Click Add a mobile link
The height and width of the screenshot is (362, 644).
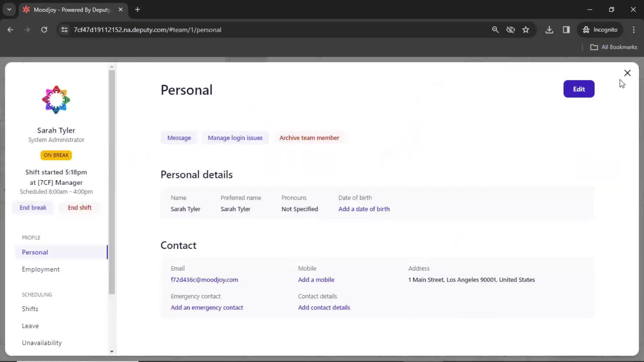[316, 280]
